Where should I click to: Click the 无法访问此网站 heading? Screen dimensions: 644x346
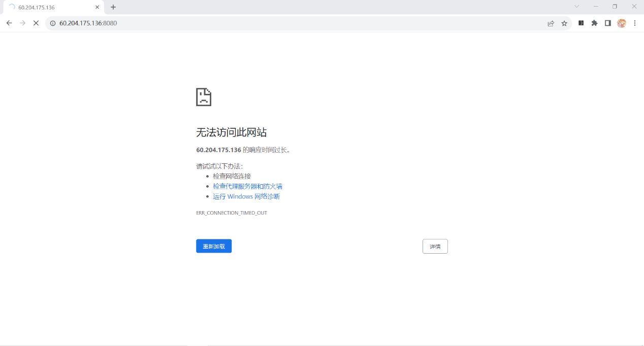point(232,132)
